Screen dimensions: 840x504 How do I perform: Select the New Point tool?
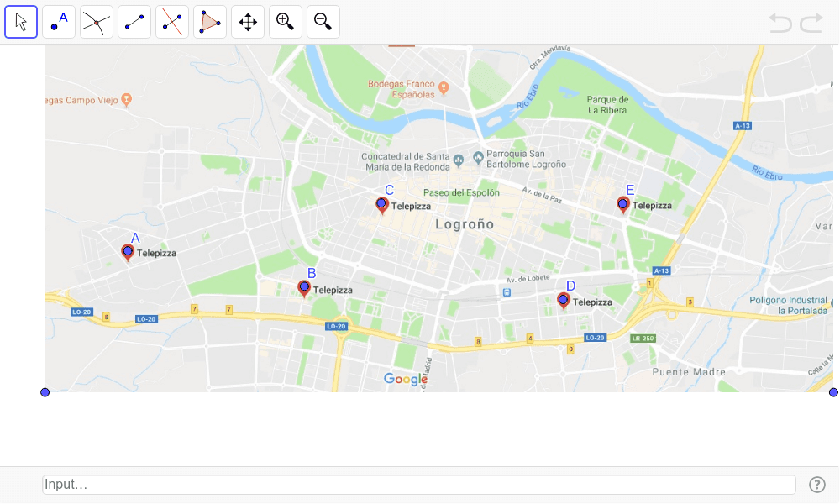coord(59,22)
